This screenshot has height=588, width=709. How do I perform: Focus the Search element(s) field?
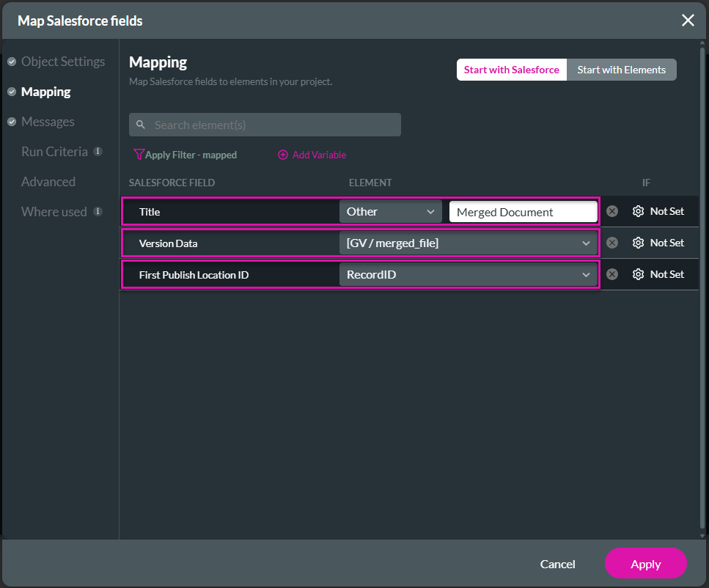[x=265, y=125]
